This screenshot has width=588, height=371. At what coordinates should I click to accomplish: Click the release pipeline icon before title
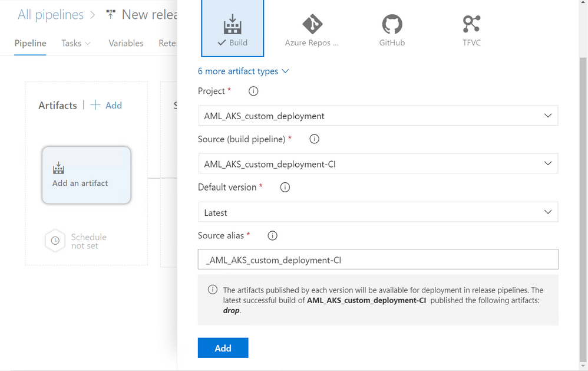tap(111, 14)
